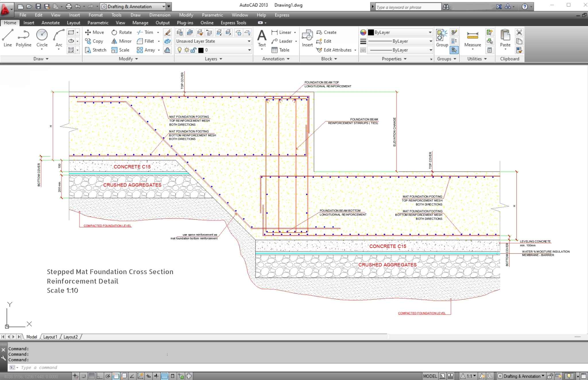Use the Rotate tool

tap(121, 32)
